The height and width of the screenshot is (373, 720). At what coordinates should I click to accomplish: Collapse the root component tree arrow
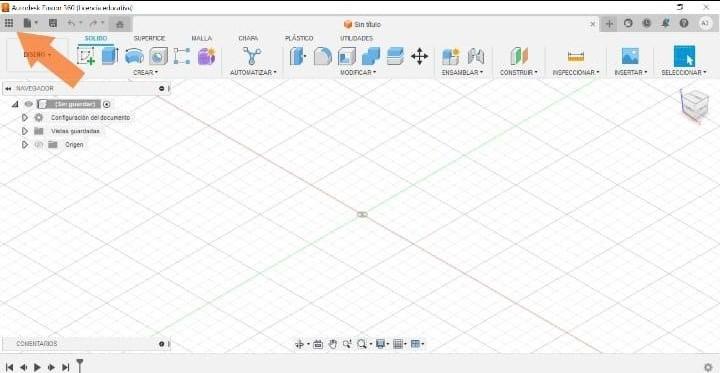[15, 104]
